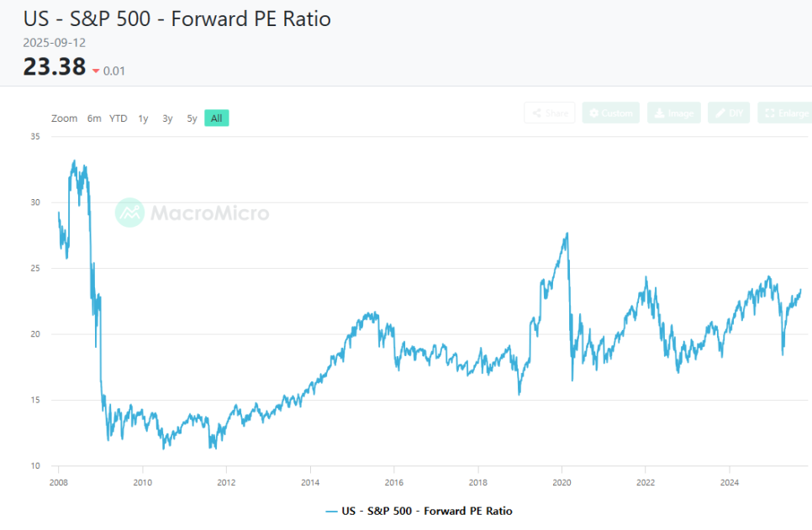The image size is (812, 530).
Task: Open the DIY pencil editor
Action: 729,113
